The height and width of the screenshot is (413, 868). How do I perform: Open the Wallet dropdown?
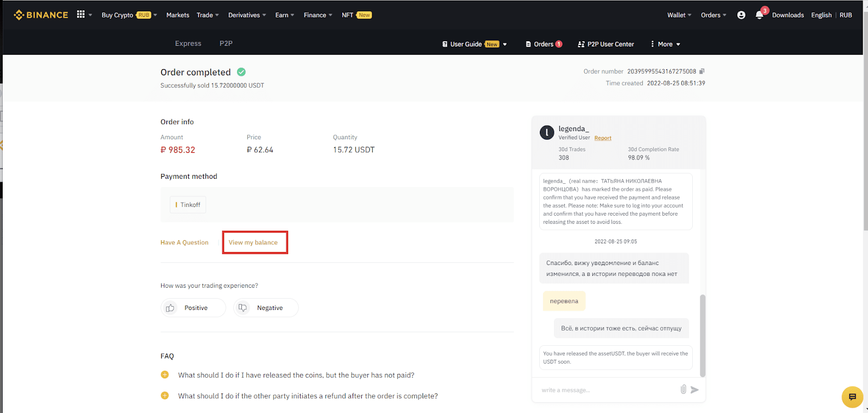pyautogui.click(x=679, y=15)
